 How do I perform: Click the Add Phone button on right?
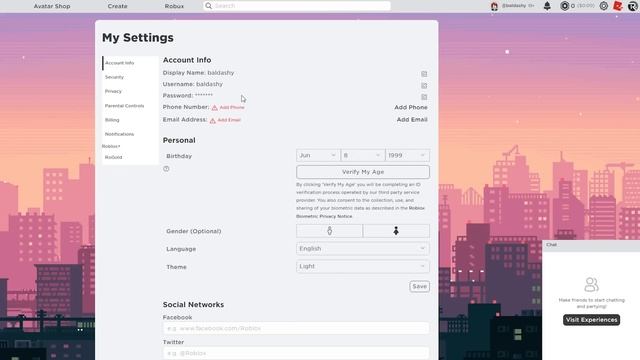411,107
